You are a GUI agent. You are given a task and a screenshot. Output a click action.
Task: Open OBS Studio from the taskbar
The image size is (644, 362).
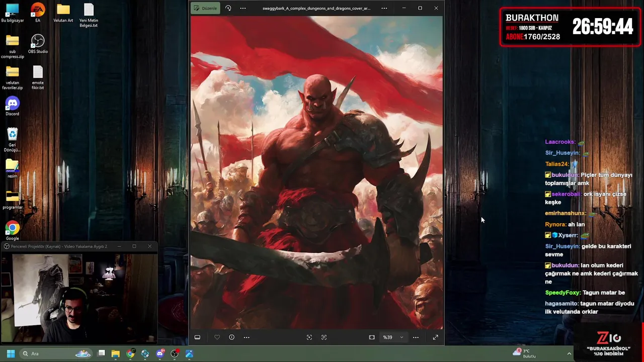click(175, 353)
